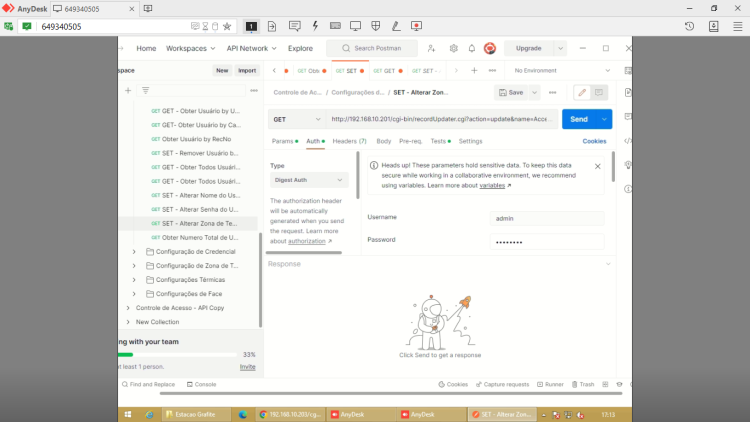
Task: Open the AnyDesk main menu hamburger
Action: point(738,26)
